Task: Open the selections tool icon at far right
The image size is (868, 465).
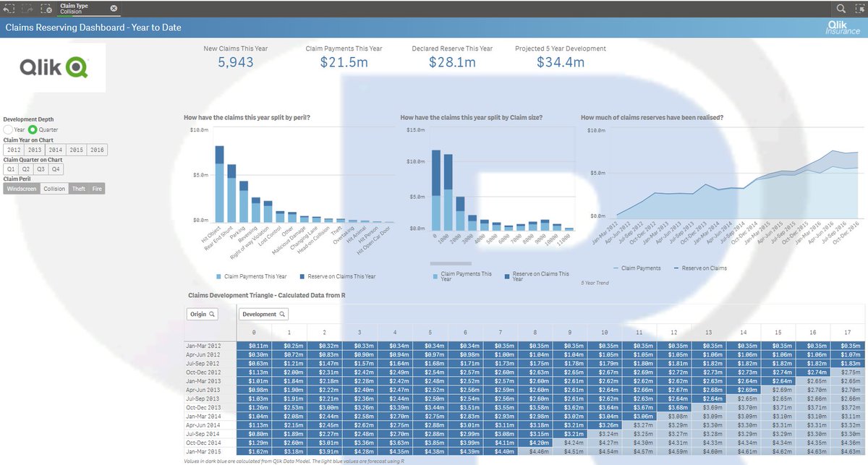Action: tap(859, 9)
